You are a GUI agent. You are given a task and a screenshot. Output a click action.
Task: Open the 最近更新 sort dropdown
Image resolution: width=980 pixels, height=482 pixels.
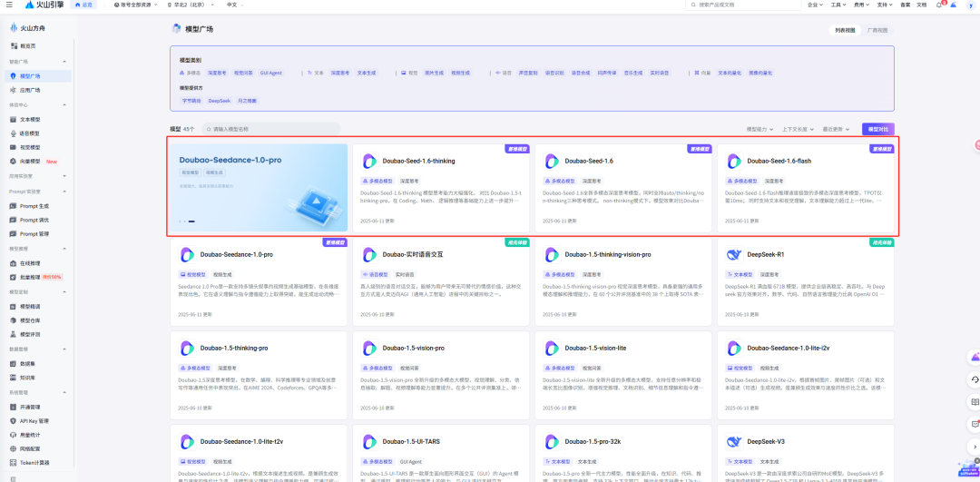pos(837,130)
